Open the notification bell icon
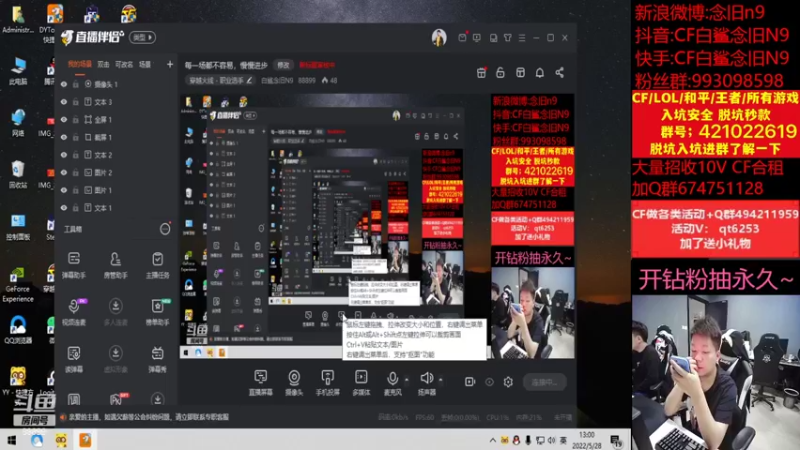 pos(540,72)
